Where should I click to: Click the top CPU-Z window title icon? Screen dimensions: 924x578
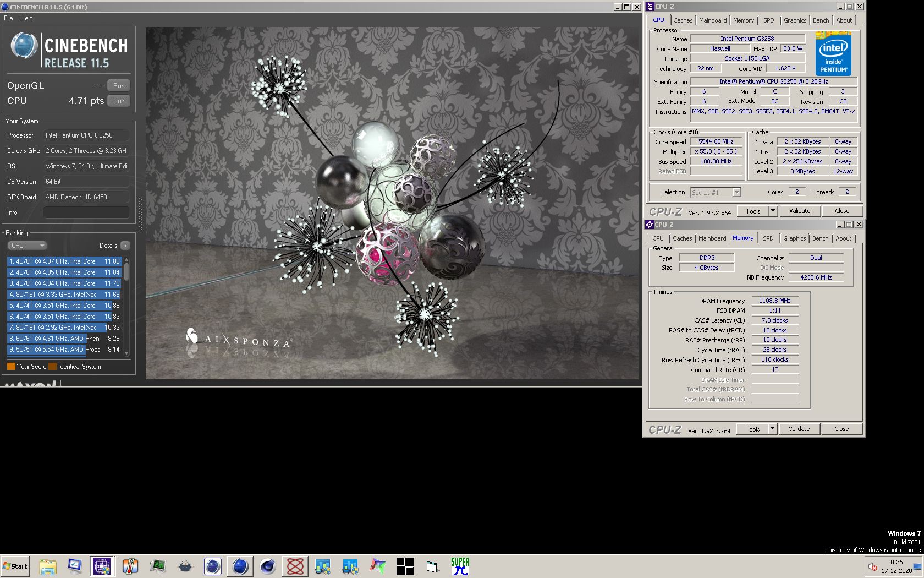coord(650,7)
